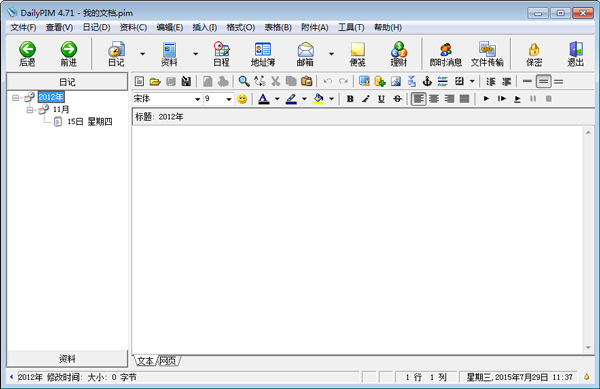Open the 宋体 font name dropdown
600x389 pixels.
198,99
